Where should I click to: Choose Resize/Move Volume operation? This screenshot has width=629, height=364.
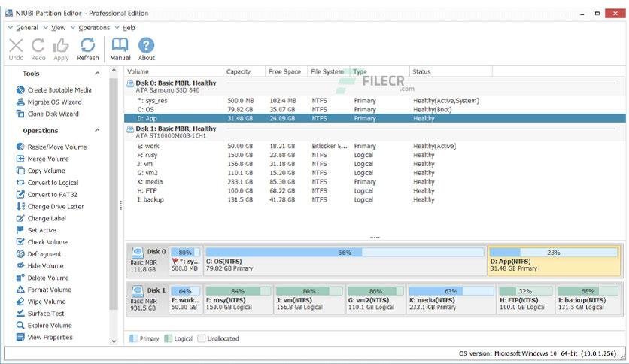(52, 147)
